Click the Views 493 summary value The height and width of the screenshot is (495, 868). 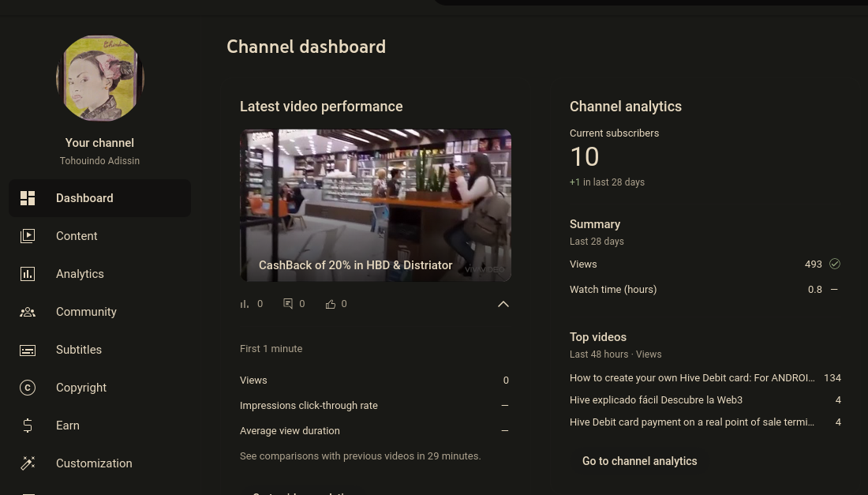814,264
